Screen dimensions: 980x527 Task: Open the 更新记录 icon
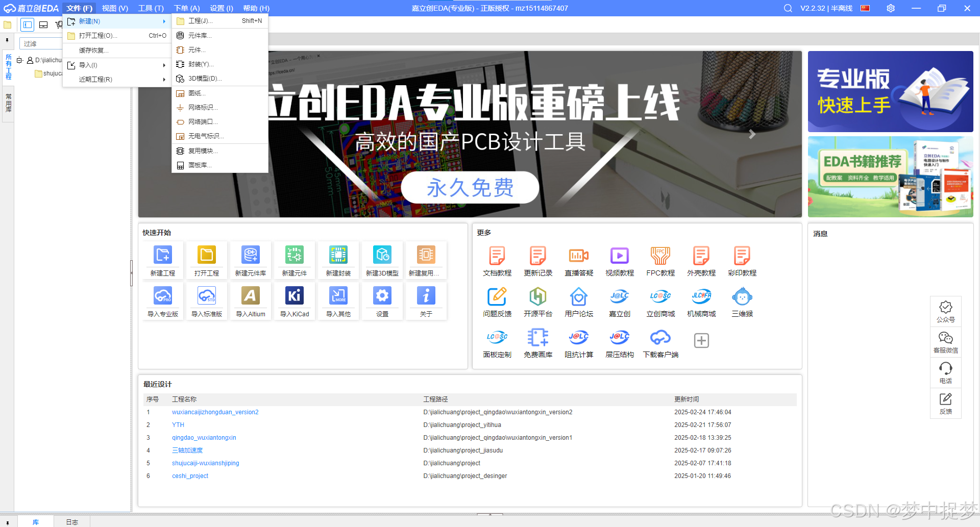click(538, 256)
